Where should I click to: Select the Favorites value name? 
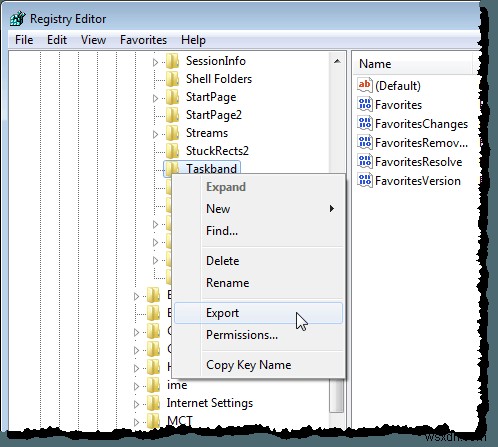click(398, 105)
